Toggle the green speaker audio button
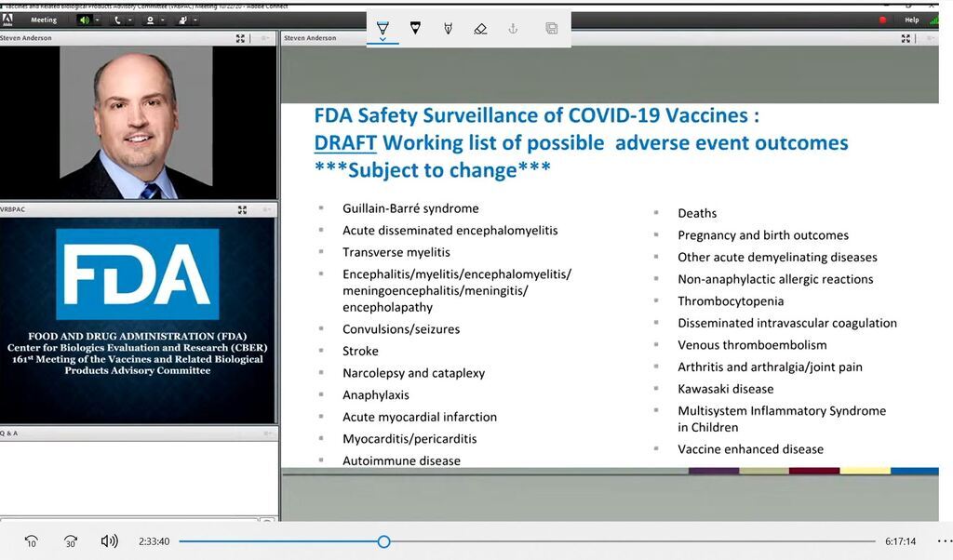 (x=84, y=20)
